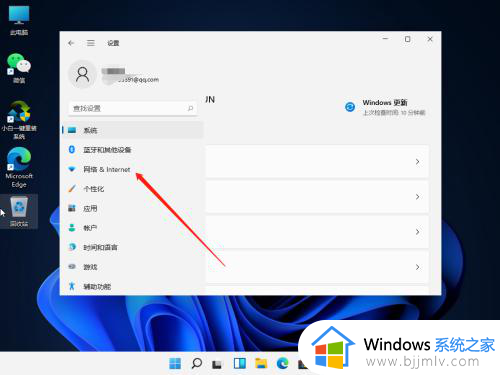Screen dimensions: 500x375
Task: Open 时间和语言 settings category
Action: point(133,247)
